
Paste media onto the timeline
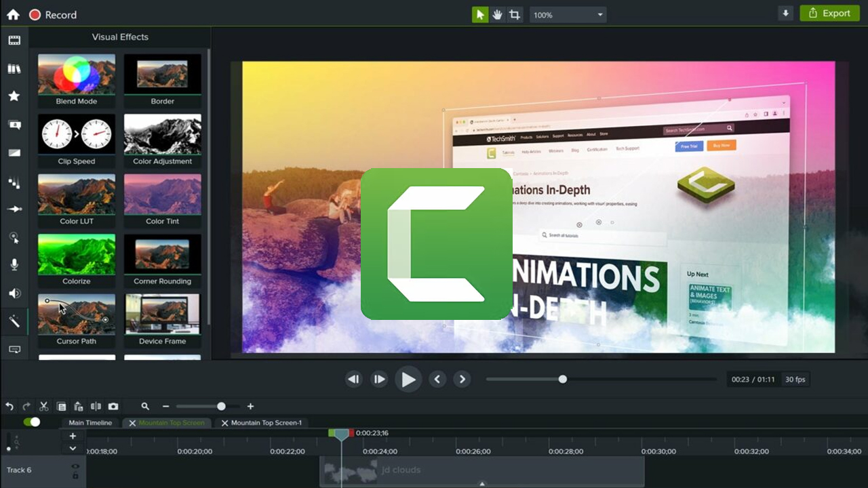79,407
